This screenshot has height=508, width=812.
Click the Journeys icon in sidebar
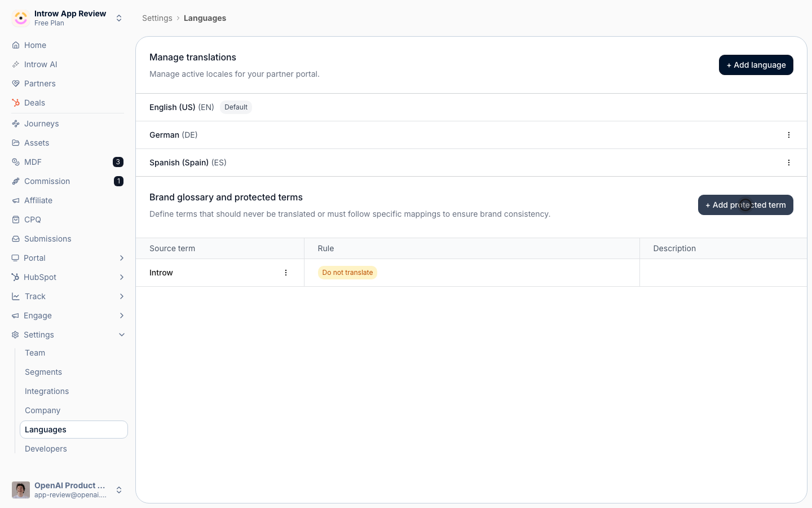coord(16,124)
